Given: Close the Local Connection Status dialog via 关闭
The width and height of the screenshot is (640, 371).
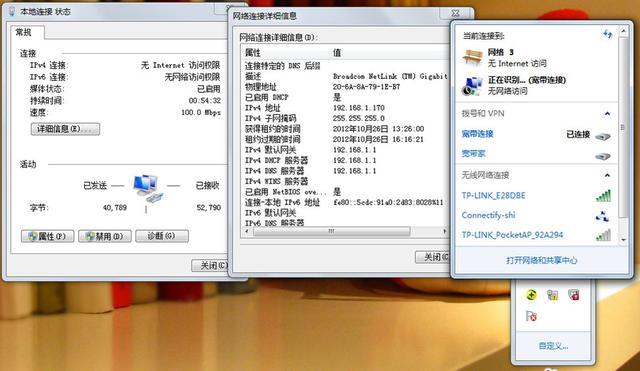Looking at the screenshot, I should pos(210,265).
